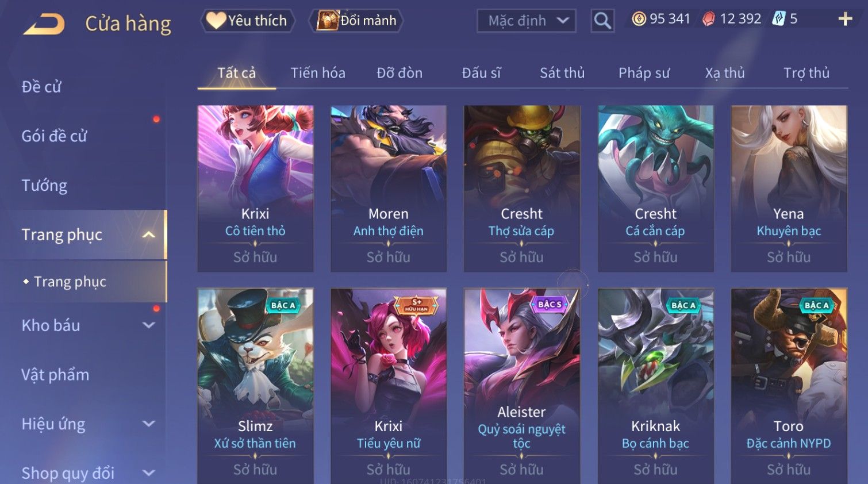Open the Đổi mảnh chest exchange

coord(356,21)
